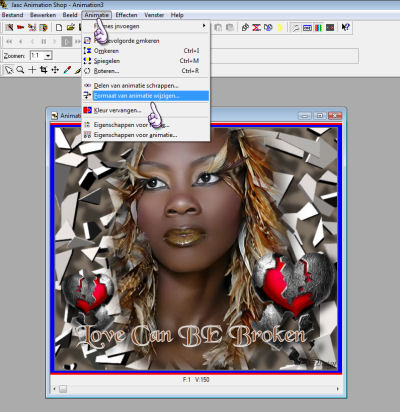Viewport: 400px width, 412px height.
Task: Choose Roteren... in the menu
Action: 146,71
